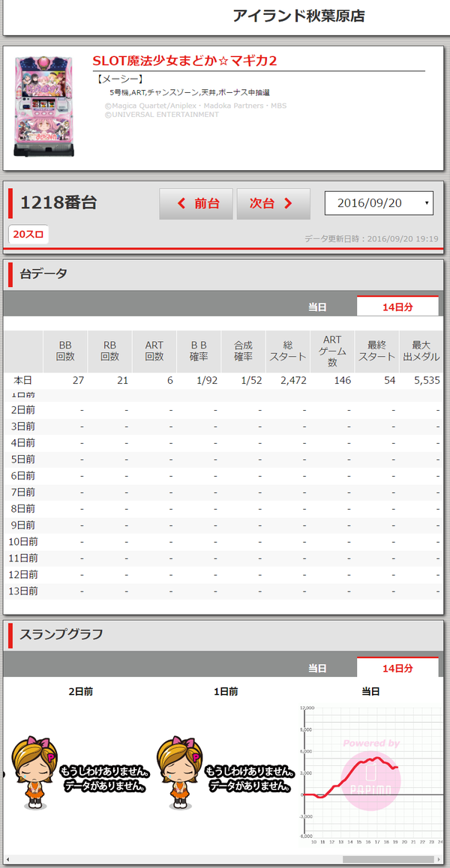Viewport: 450px width, 868px height.
Task: Click the ART回数 column header
Action: [x=154, y=351]
